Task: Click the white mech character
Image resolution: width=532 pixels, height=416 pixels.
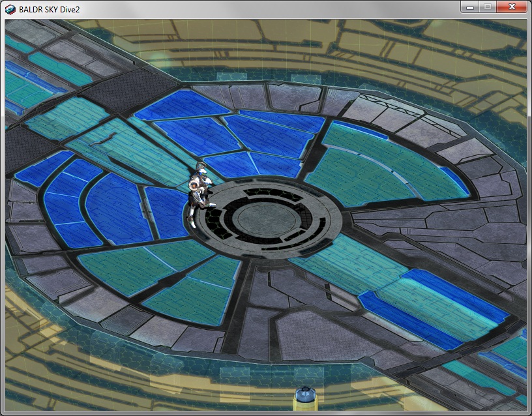Action: [201, 195]
